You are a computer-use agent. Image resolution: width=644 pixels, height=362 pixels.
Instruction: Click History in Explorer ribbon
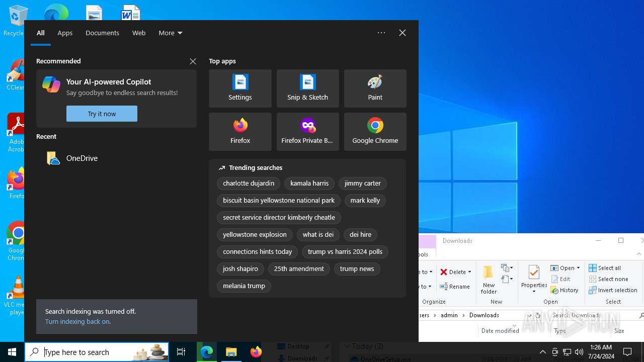pyautogui.click(x=564, y=290)
